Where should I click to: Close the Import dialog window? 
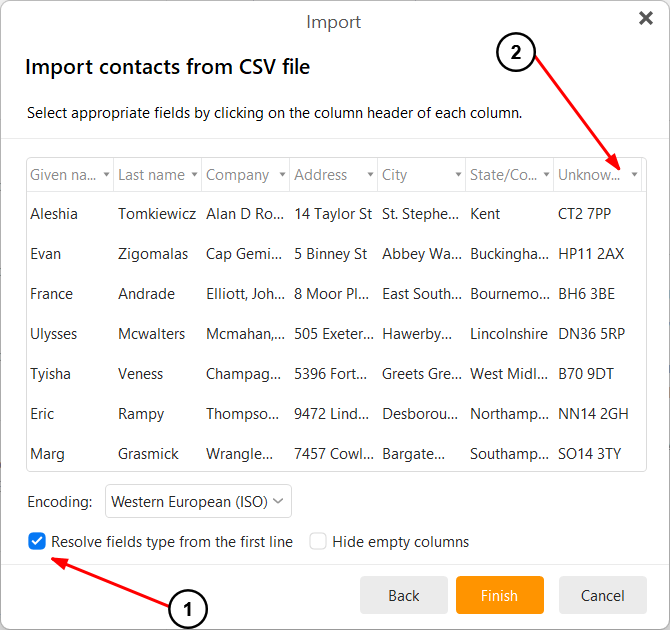click(x=645, y=18)
